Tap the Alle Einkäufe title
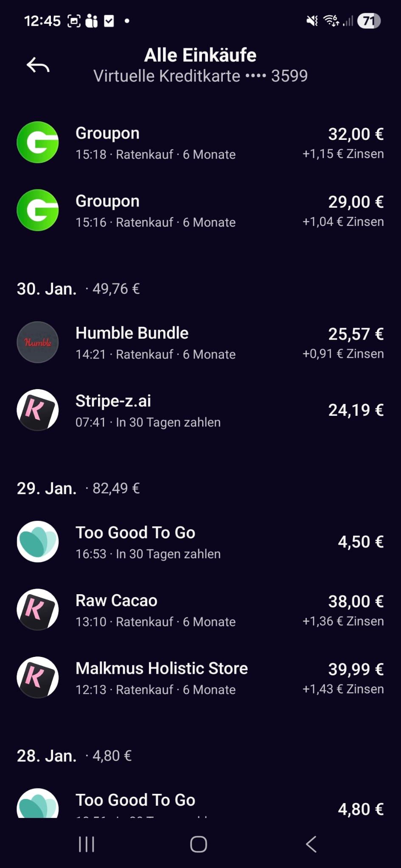Viewport: 401px width, 868px height. 200,56
